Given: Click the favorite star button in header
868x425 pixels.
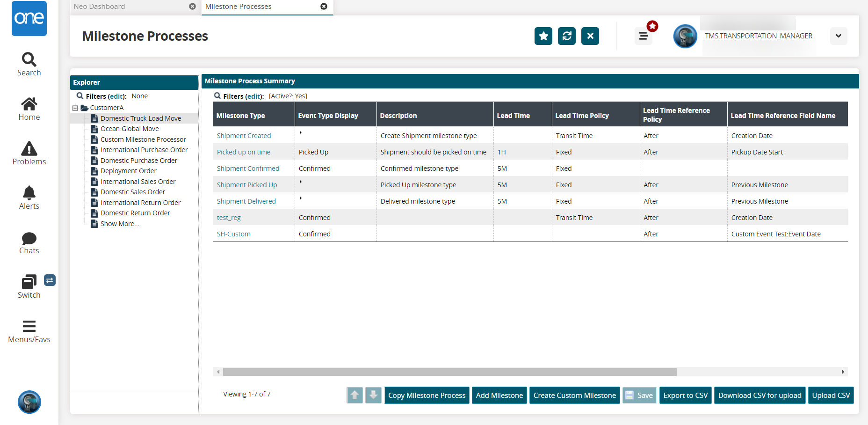Looking at the screenshot, I should pyautogui.click(x=543, y=36).
